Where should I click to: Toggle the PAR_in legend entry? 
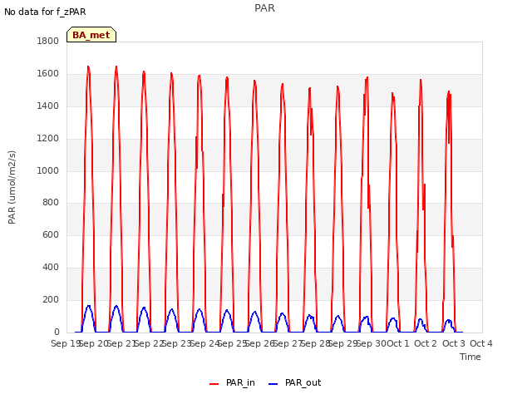click(x=232, y=382)
